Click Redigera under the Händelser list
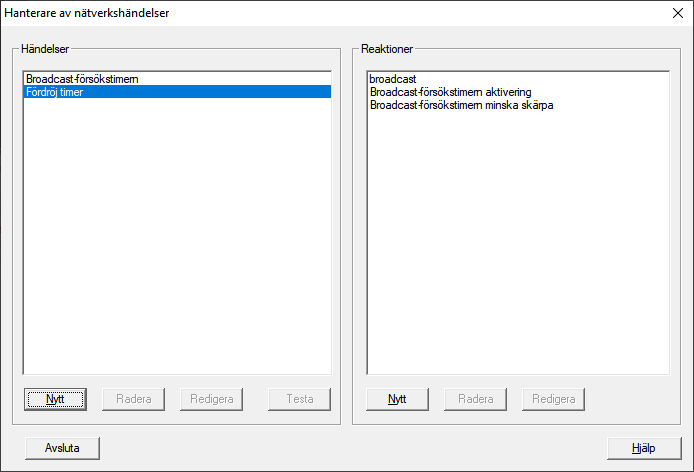Viewport: 694px width, 472px height. (212, 399)
